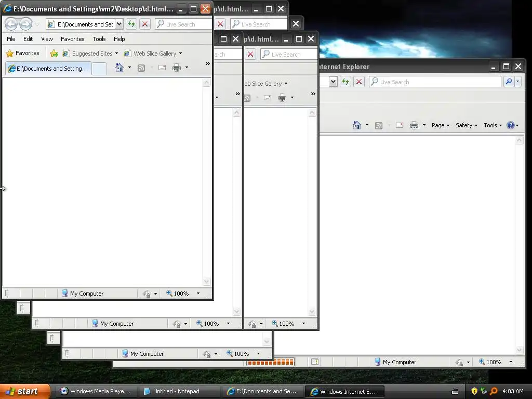Open the Tools menu in menu bar
The width and height of the screenshot is (532, 399).
pos(99,39)
